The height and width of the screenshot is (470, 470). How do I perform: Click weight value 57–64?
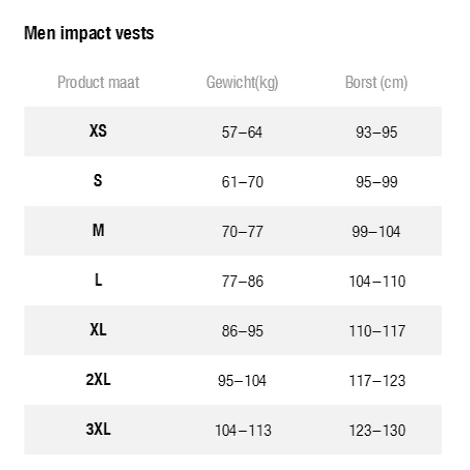[x=242, y=132]
